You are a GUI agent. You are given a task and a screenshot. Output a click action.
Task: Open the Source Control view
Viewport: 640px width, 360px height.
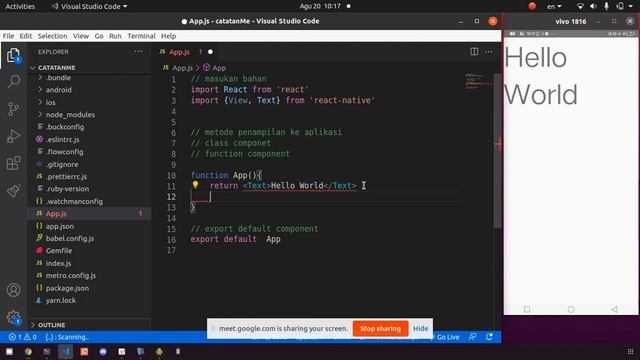coord(13,109)
